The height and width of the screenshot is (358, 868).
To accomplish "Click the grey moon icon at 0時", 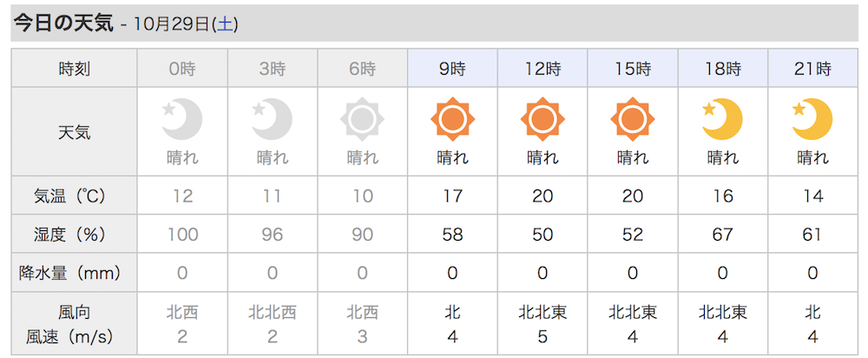I will (182, 118).
